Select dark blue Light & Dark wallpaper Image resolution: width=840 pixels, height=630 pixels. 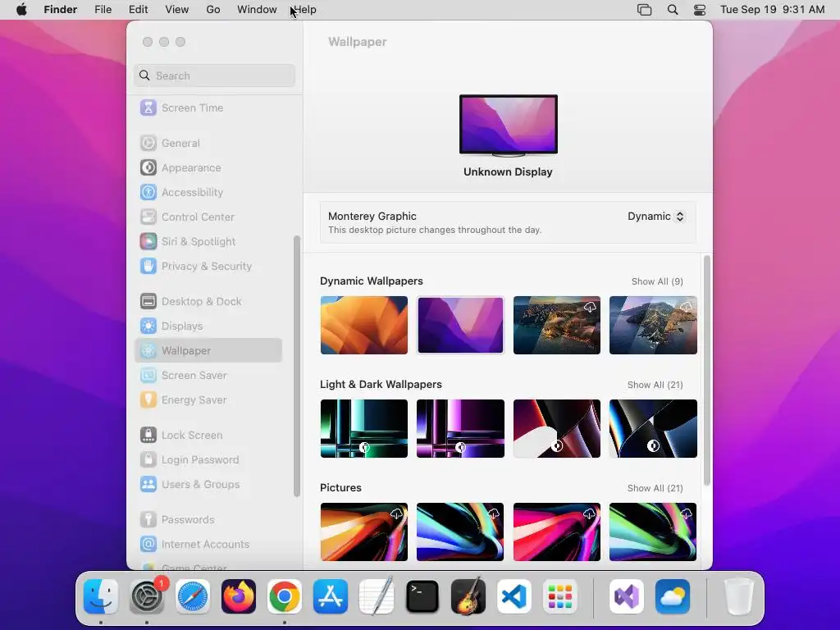point(653,428)
